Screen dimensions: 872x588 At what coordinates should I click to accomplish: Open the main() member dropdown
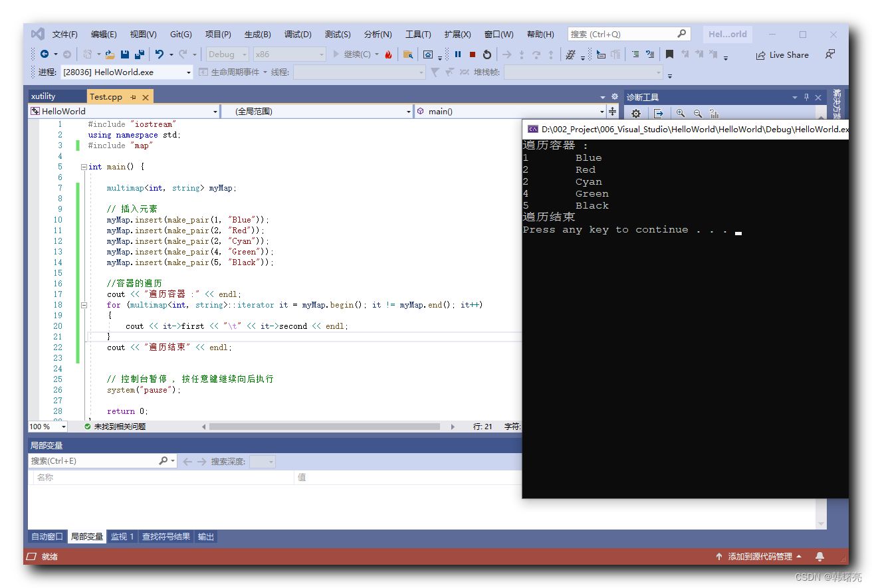point(510,112)
